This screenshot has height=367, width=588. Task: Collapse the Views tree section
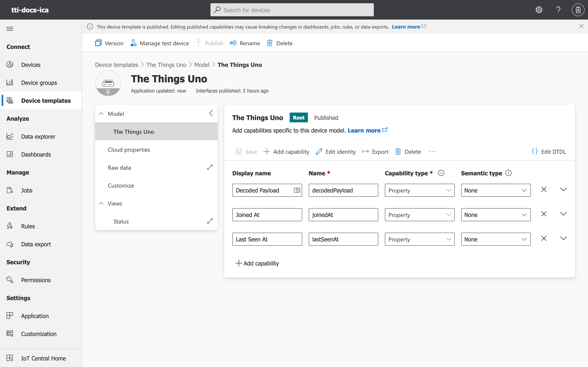[x=101, y=203]
